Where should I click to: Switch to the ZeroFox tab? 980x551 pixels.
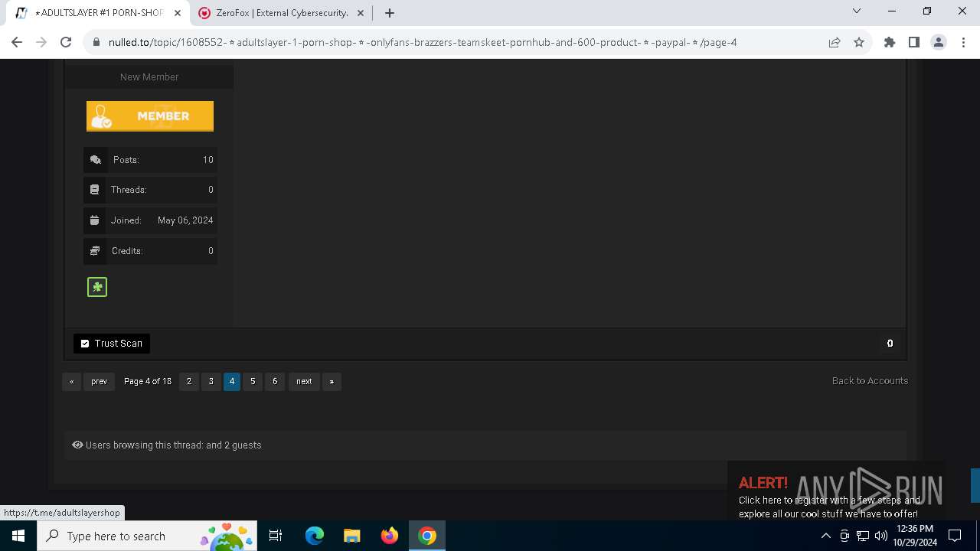click(x=282, y=13)
